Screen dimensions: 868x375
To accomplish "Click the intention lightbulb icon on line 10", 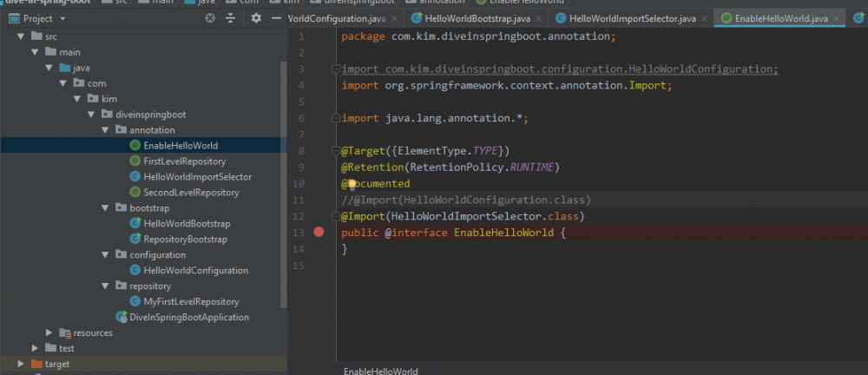I will (x=352, y=184).
